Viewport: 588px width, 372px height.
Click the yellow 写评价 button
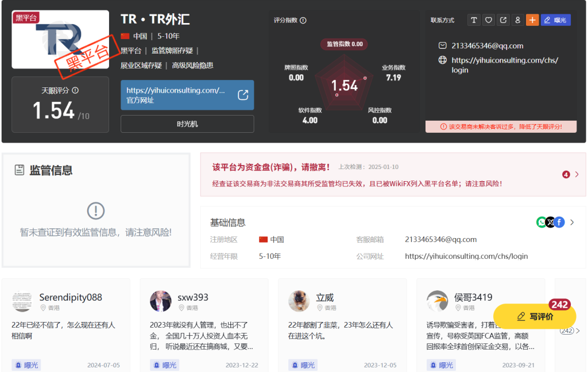535,316
